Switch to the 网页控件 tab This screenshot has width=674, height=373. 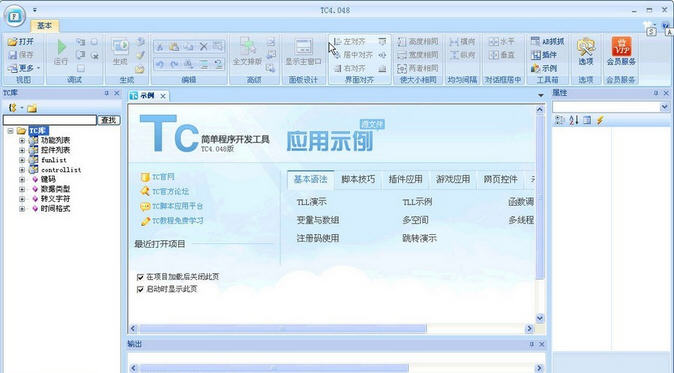500,180
